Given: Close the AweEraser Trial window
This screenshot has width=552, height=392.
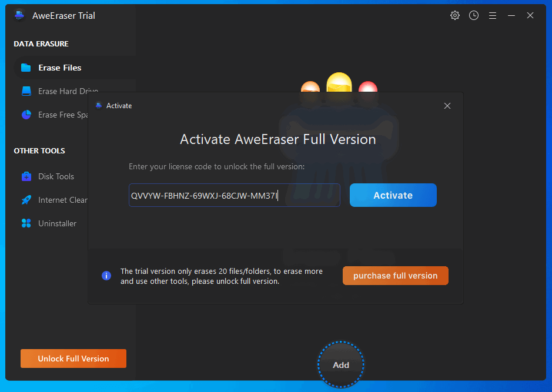Looking at the screenshot, I should tap(530, 15).
